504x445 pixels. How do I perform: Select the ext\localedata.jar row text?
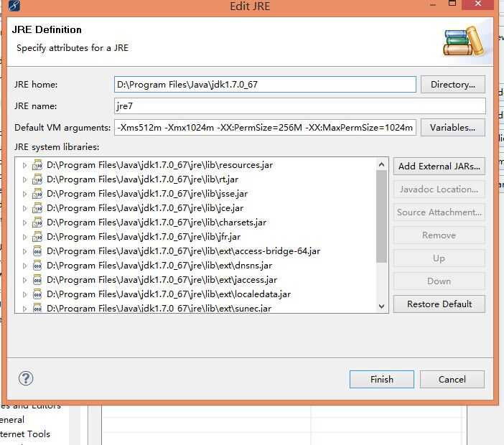169,294
